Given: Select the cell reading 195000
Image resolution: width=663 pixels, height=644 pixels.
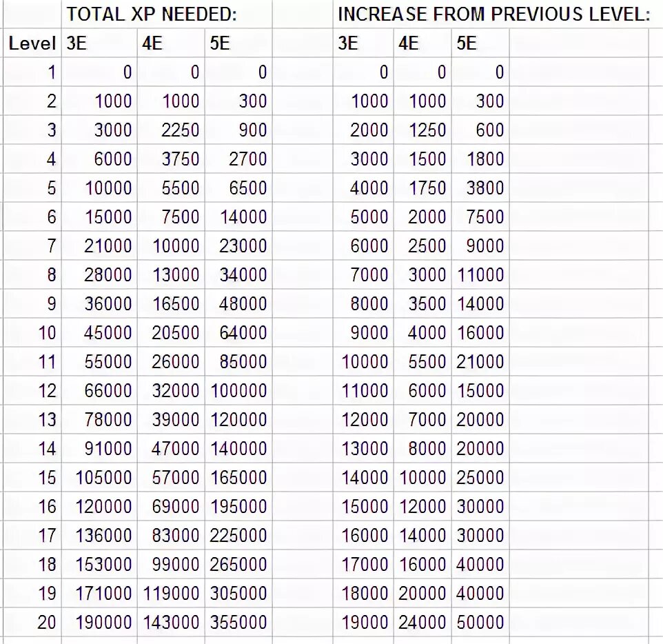Looking at the screenshot, I should [x=238, y=506].
